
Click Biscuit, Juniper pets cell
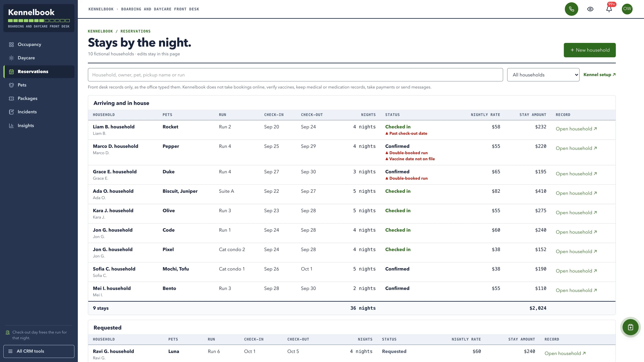(180, 191)
